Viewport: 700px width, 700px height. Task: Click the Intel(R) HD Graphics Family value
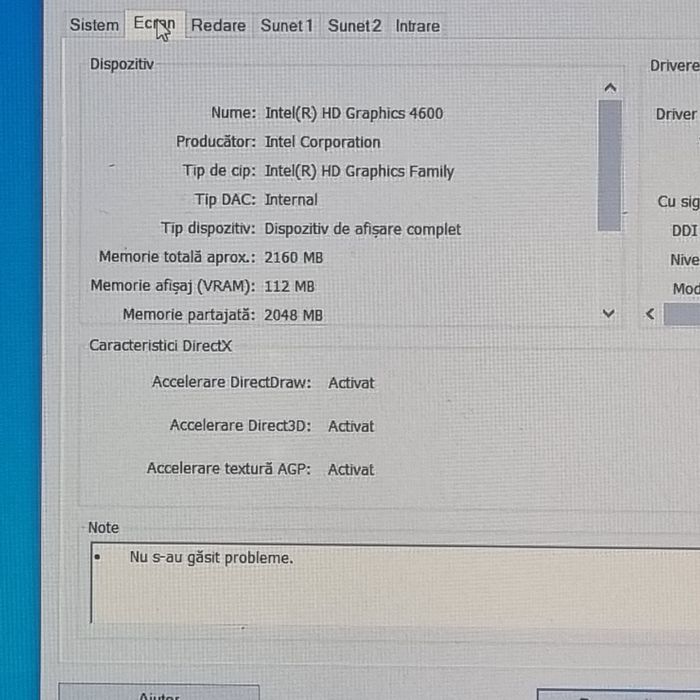[359, 171]
